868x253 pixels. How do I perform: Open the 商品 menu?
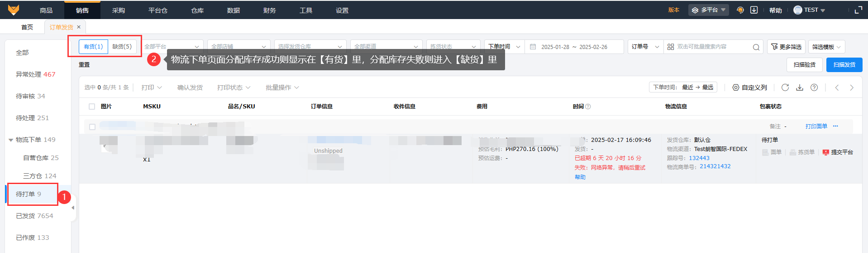[x=46, y=10]
